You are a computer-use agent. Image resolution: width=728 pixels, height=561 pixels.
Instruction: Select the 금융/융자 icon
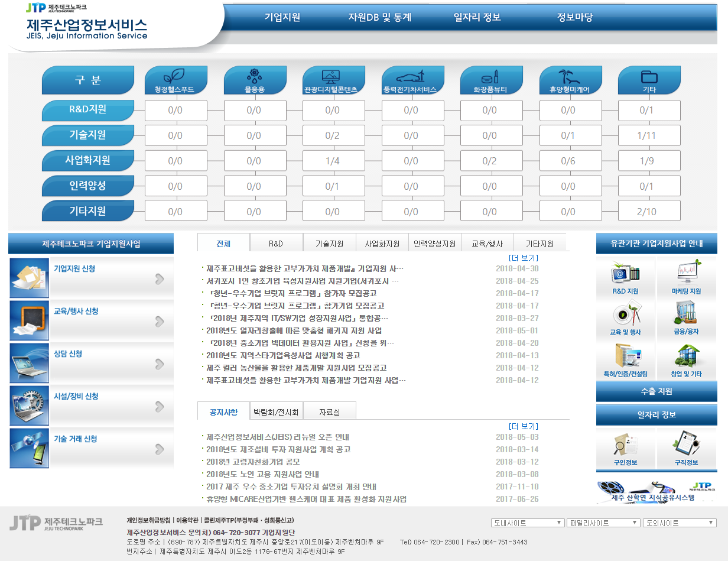click(686, 314)
